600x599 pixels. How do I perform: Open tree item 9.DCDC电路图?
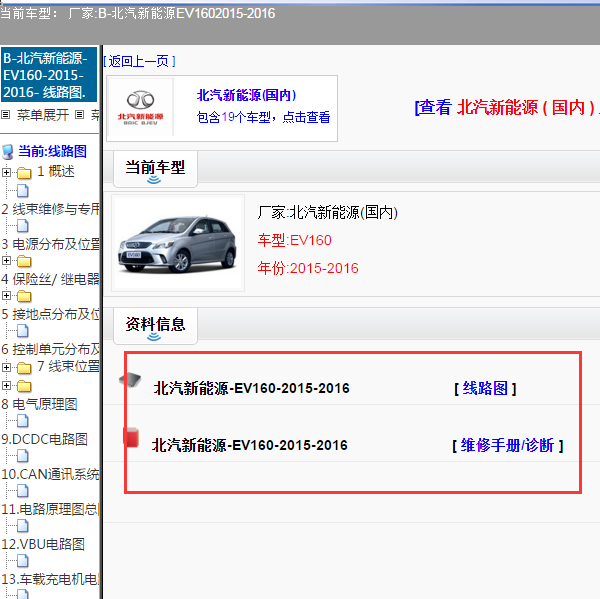click(x=44, y=439)
